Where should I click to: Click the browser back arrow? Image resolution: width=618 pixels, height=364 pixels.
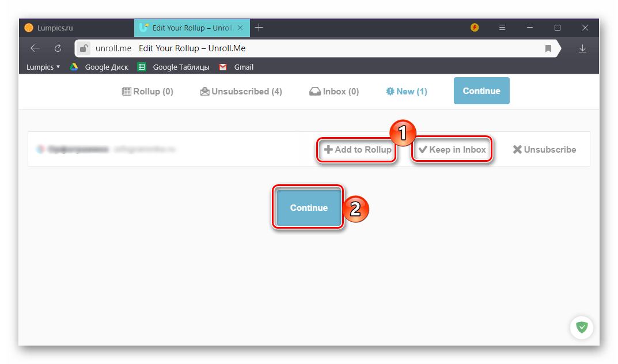(x=35, y=48)
